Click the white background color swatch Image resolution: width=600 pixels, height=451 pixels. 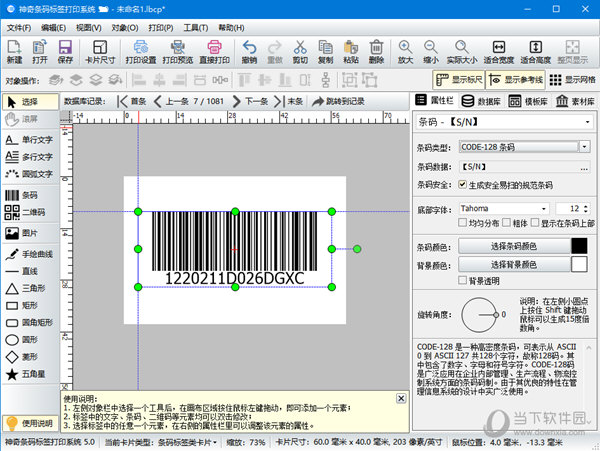click(x=579, y=264)
